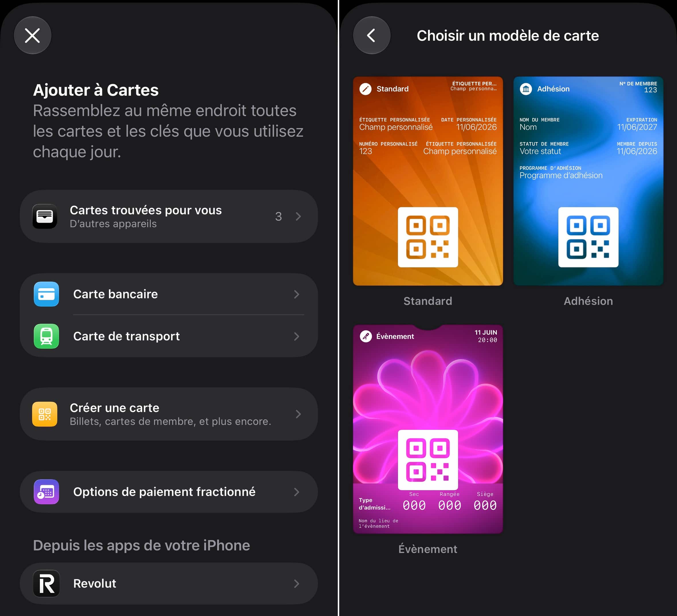This screenshot has width=677, height=616.
Task: Select Cartes trouvées pour vous
Action: (169, 216)
